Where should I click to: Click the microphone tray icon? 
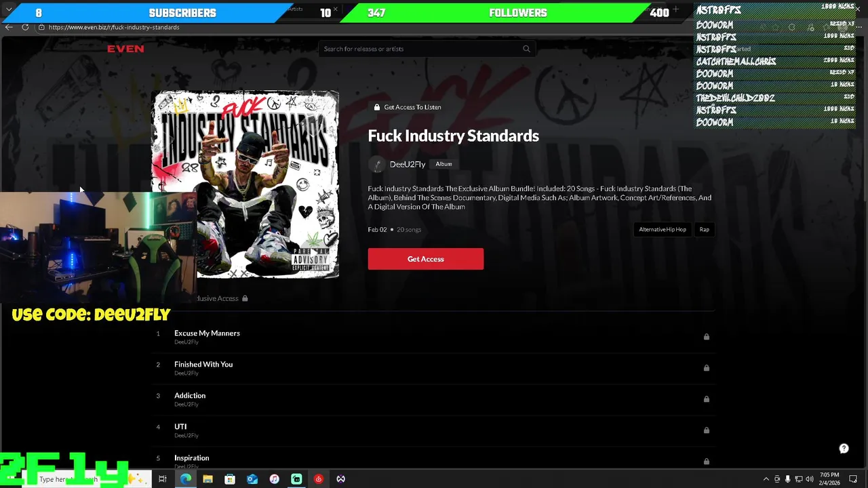click(787, 479)
